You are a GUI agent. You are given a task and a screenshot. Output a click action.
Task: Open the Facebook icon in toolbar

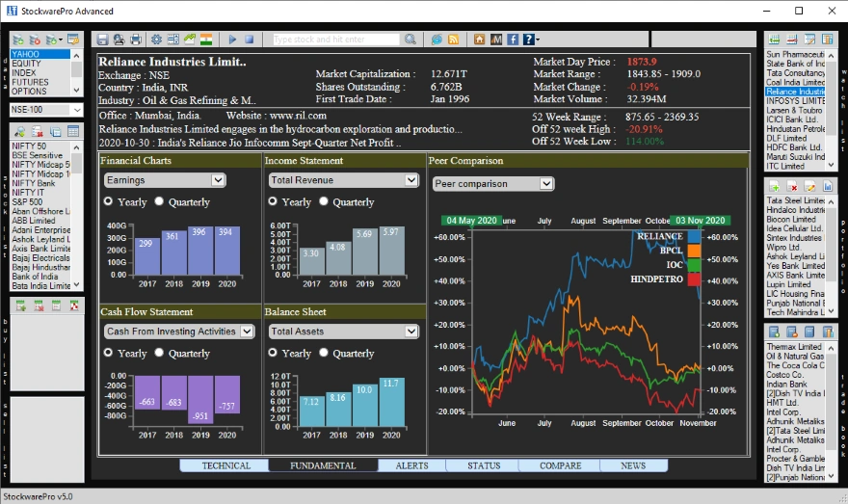513,40
